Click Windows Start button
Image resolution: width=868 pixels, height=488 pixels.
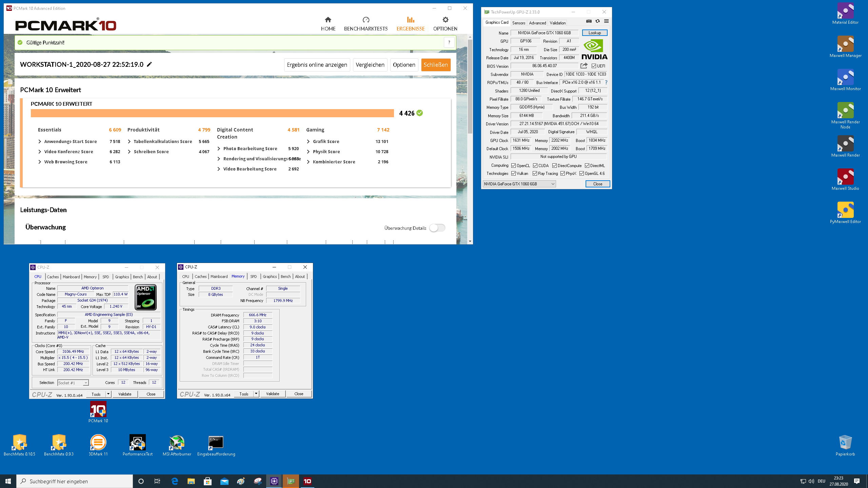[x=8, y=481]
